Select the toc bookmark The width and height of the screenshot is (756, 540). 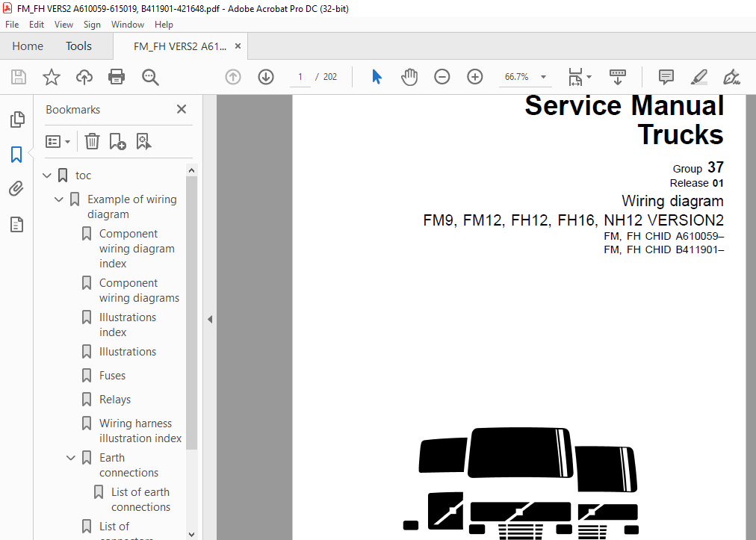83,176
